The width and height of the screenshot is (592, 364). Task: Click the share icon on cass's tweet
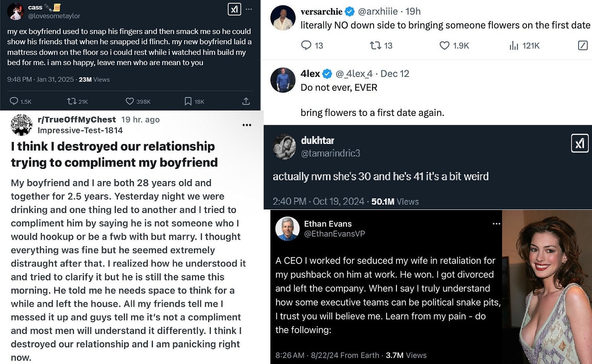(x=246, y=101)
